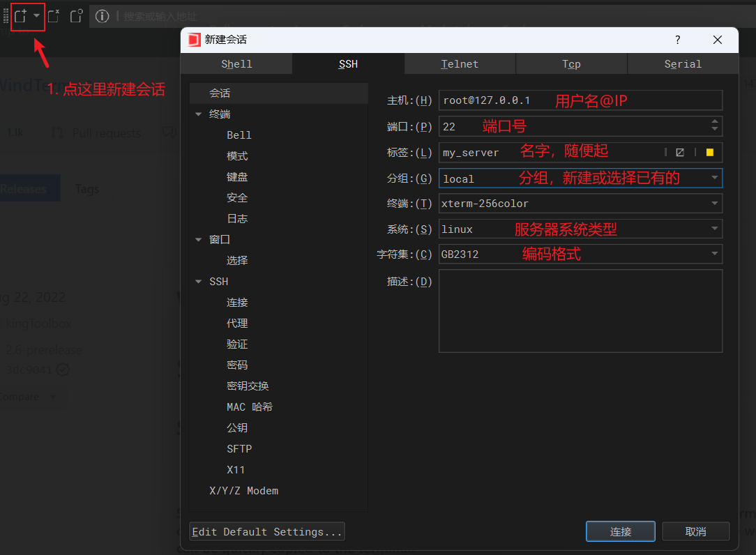Click the 描述 description text area
This screenshot has height=555, width=756.
[x=580, y=311]
